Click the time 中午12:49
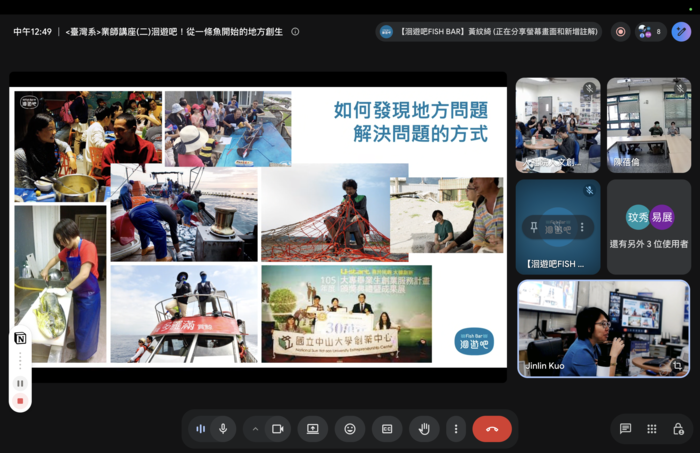 [x=32, y=32]
